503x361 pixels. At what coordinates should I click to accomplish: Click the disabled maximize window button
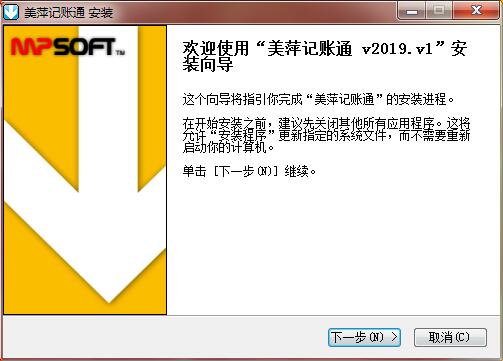(439, 11)
